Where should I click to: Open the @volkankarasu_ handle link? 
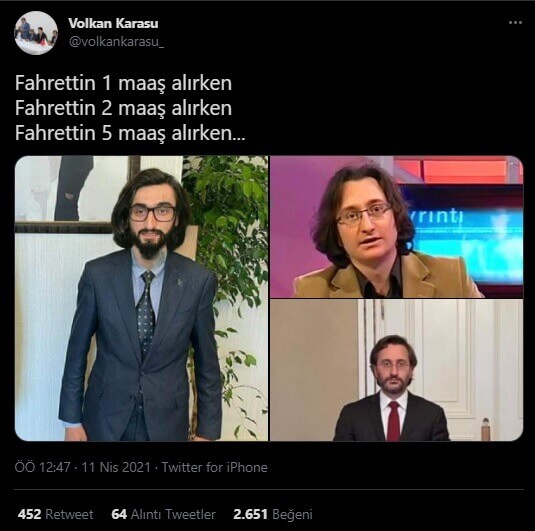tap(116, 42)
